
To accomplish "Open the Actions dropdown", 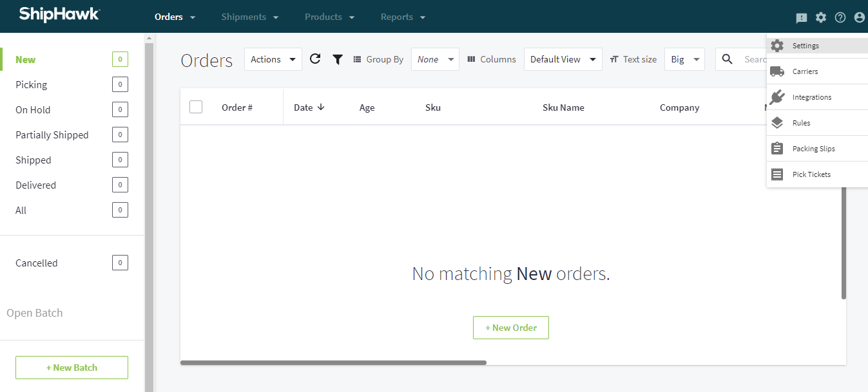I will (x=273, y=59).
